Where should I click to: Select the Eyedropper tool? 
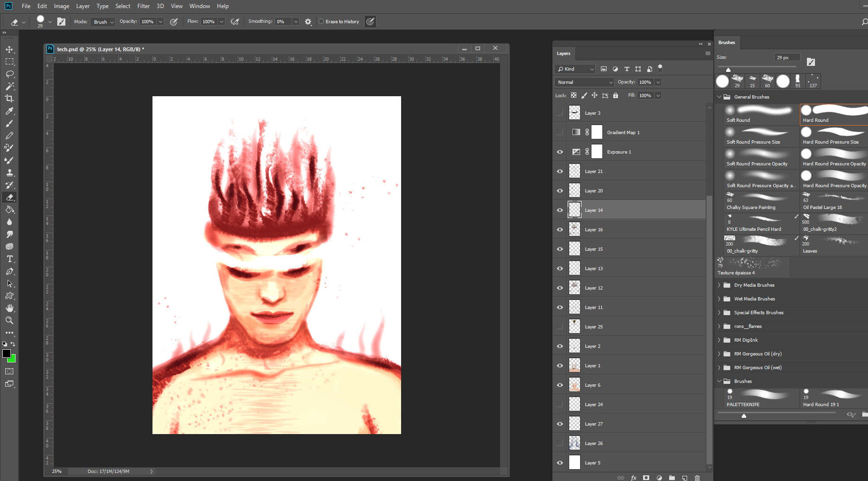coord(9,111)
